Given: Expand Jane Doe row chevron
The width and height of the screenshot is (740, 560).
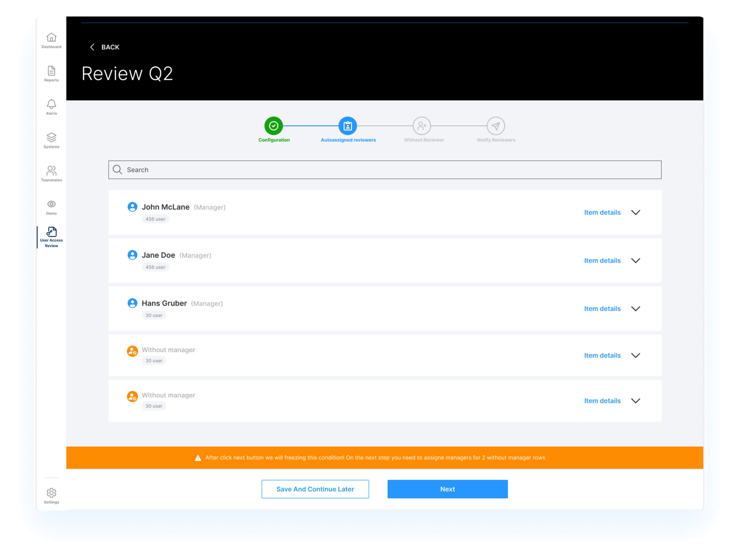Looking at the screenshot, I should pyautogui.click(x=636, y=261).
